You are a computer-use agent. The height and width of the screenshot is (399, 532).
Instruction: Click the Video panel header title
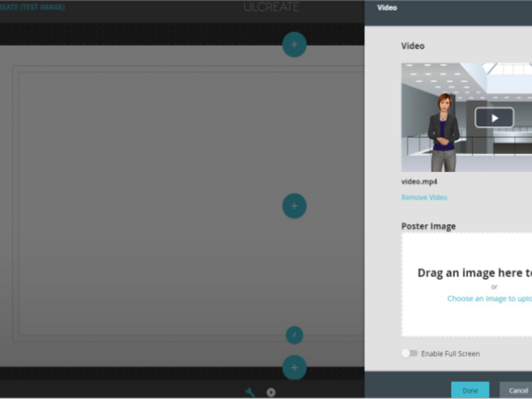[387, 8]
